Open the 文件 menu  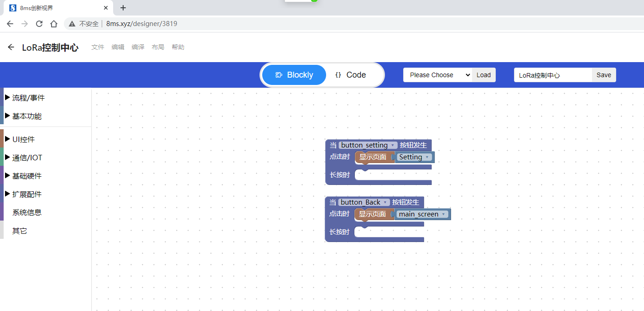(98, 47)
